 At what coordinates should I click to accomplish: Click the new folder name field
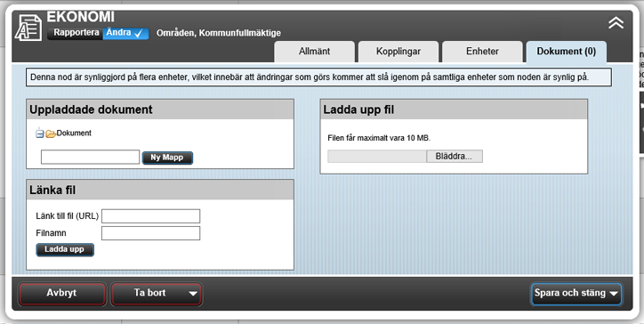(91, 157)
